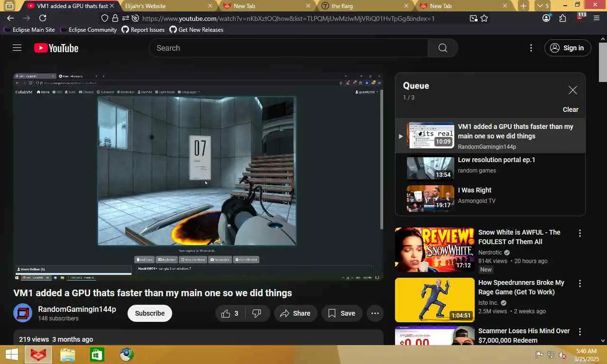This screenshot has width=607, height=364.
Task: Expand the list all tabs dropdown
Action: point(542,6)
